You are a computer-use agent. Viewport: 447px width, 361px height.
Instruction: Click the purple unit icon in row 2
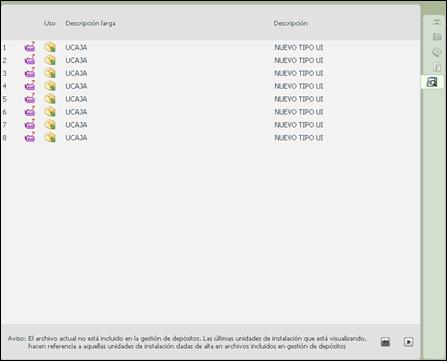[x=30, y=60]
